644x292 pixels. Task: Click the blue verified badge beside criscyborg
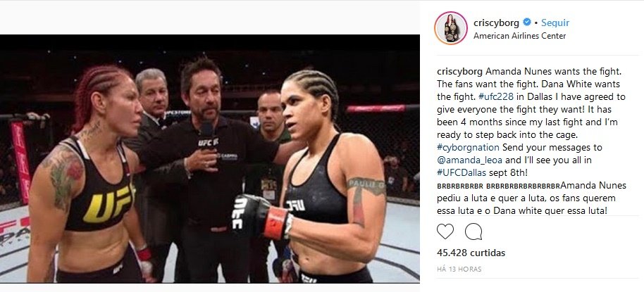pyautogui.click(x=526, y=22)
